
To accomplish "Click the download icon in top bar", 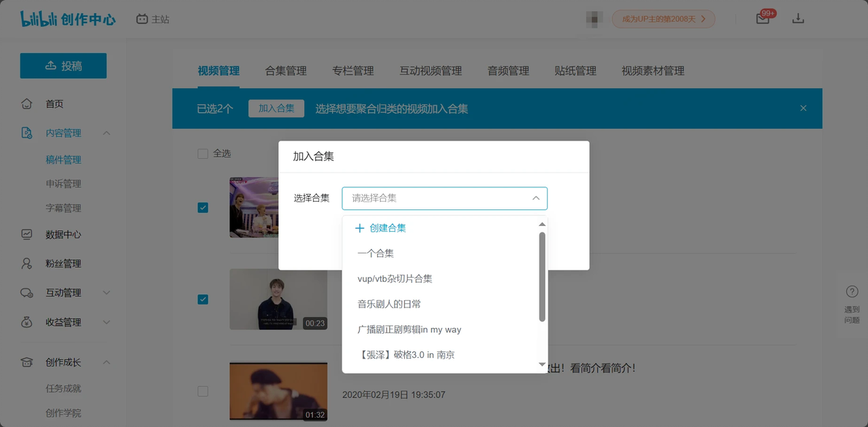I will pos(797,18).
